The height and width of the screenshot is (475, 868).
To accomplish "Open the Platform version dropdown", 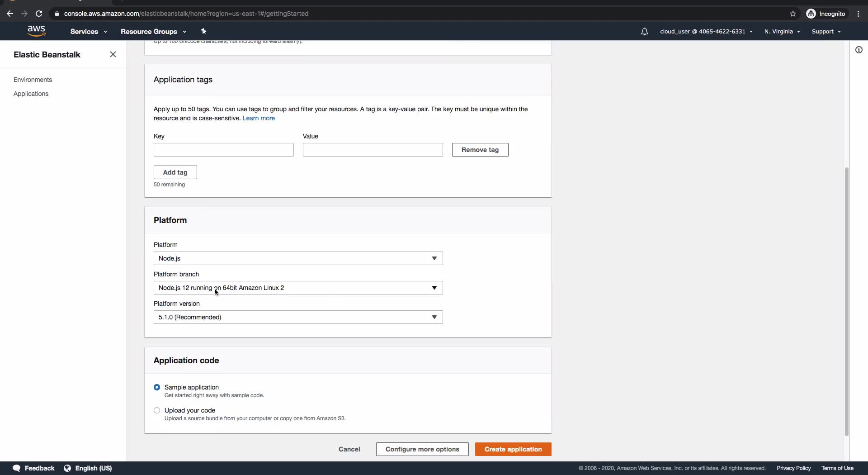I will 298,317.
